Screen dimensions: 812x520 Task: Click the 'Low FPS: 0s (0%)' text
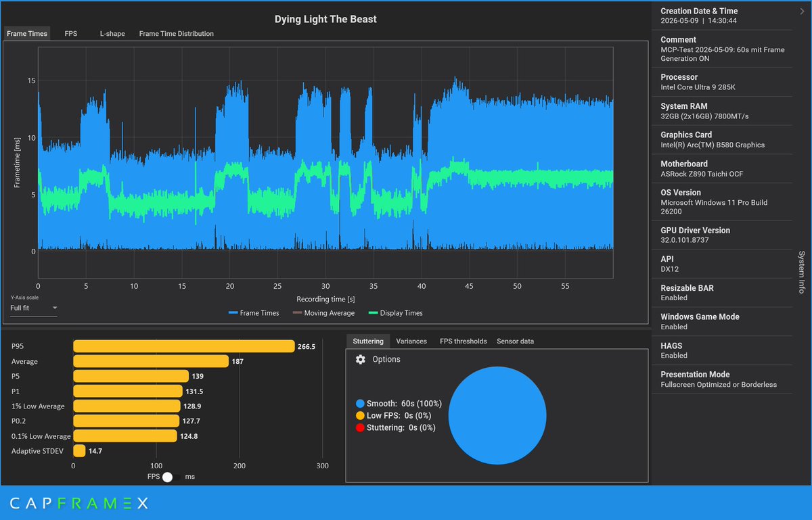(x=399, y=415)
